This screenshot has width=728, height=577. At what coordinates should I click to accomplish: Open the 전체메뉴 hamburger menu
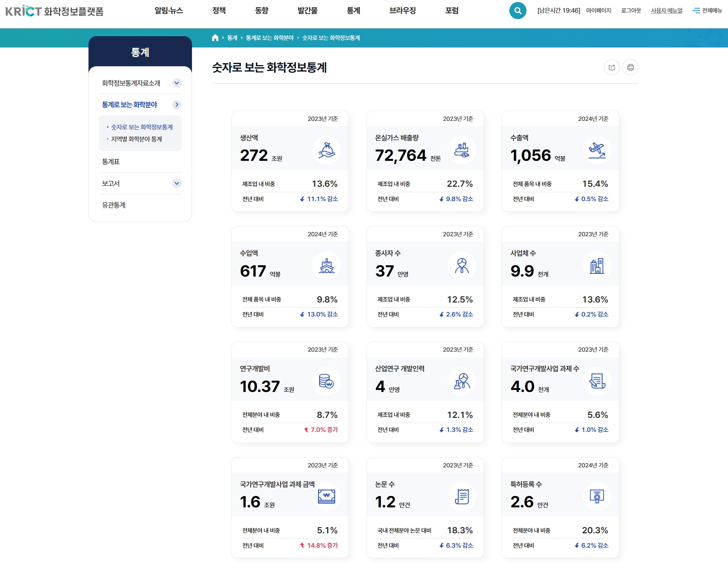707,11
